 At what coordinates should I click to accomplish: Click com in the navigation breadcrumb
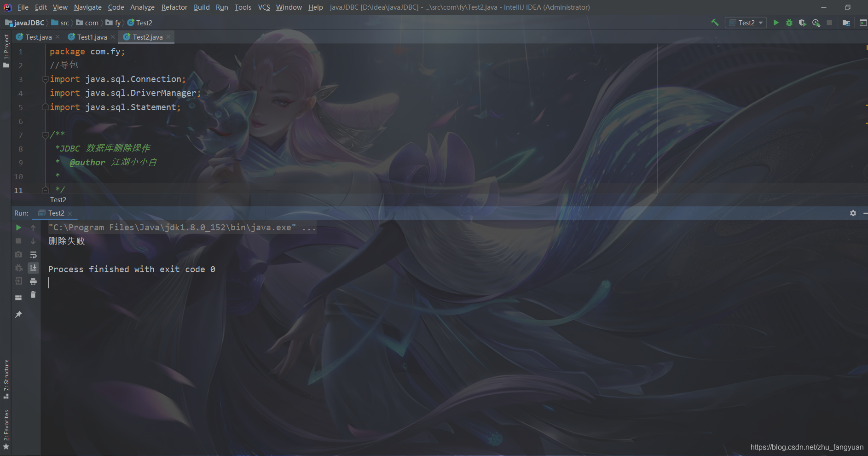87,23
